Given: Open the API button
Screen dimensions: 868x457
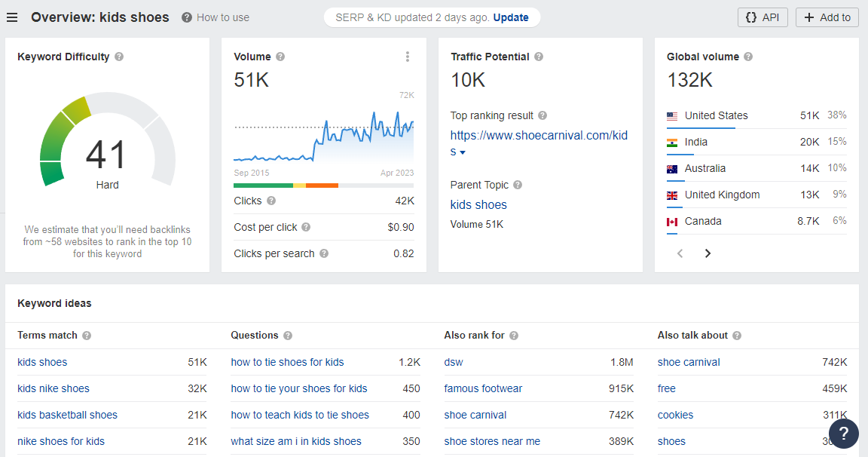Looking at the screenshot, I should [763, 17].
